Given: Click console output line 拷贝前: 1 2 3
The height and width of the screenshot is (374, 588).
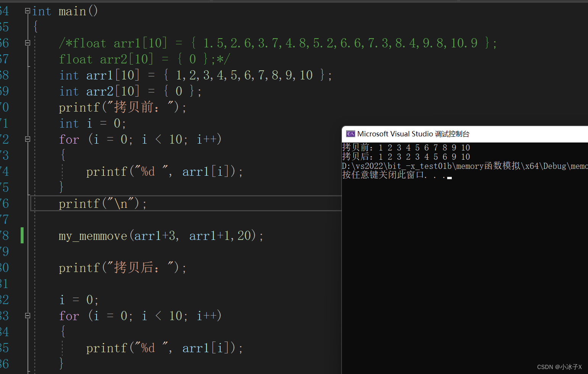Looking at the screenshot, I should (x=406, y=147).
